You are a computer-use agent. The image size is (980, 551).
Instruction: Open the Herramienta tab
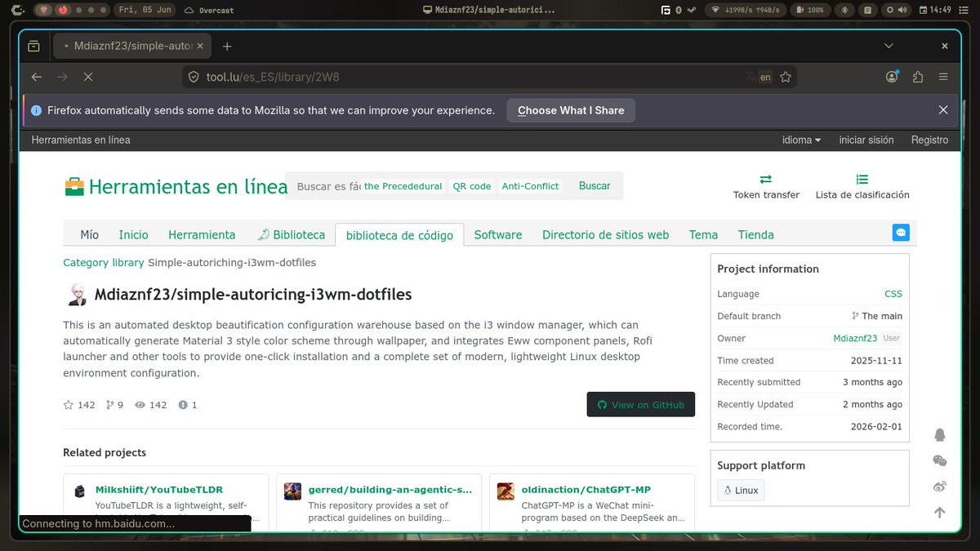202,234
